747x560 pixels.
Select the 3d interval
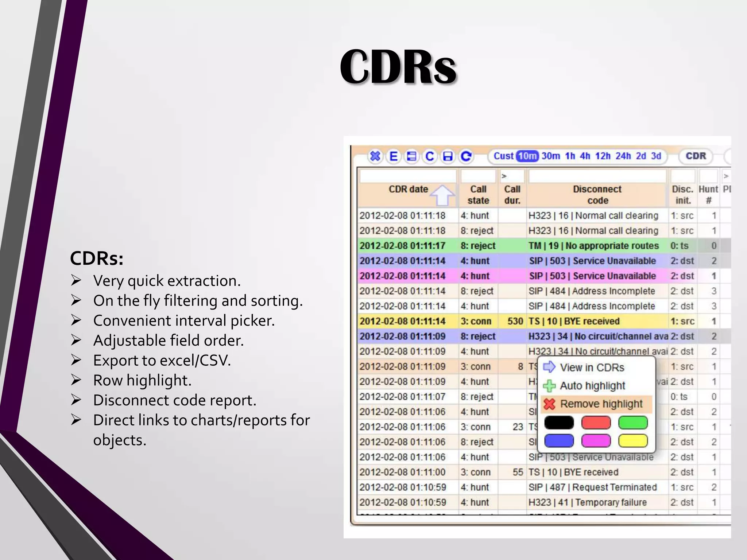pyautogui.click(x=656, y=156)
